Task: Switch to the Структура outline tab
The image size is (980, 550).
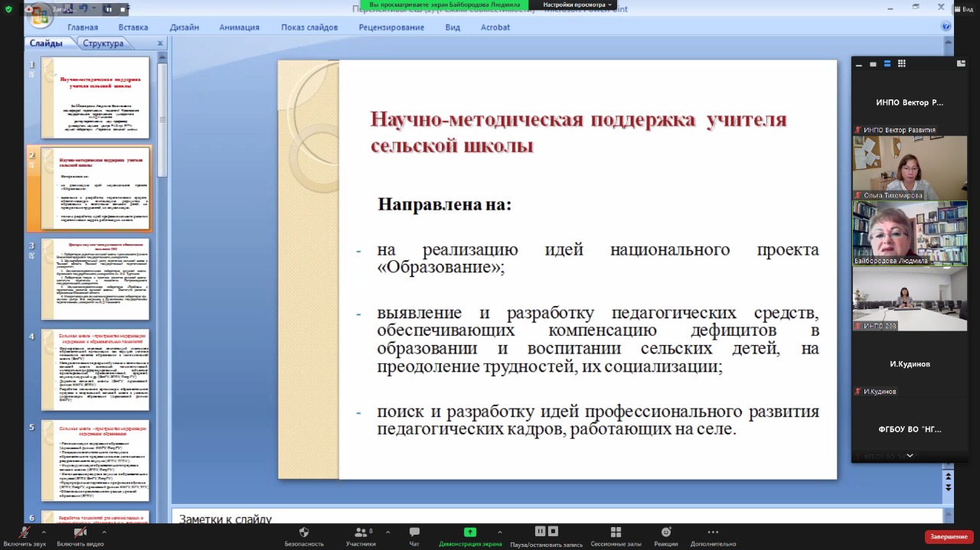Action: (103, 44)
